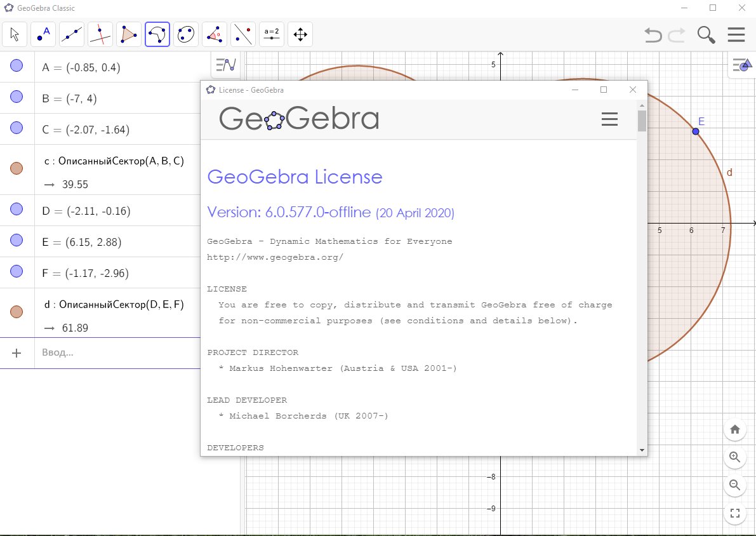Choose the Line through two points tool
This screenshot has height=536, width=756.
click(x=72, y=34)
